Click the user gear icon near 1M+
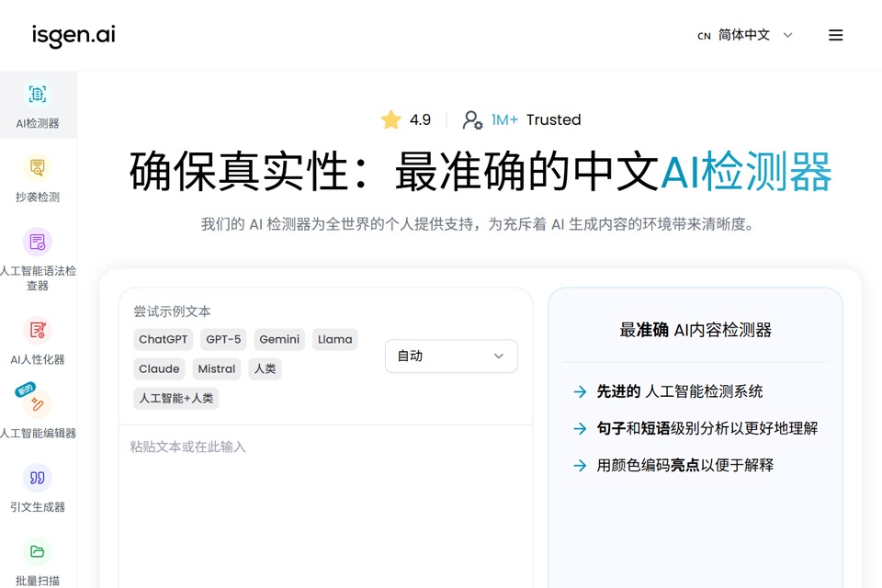Image resolution: width=882 pixels, height=588 pixels. (472, 119)
